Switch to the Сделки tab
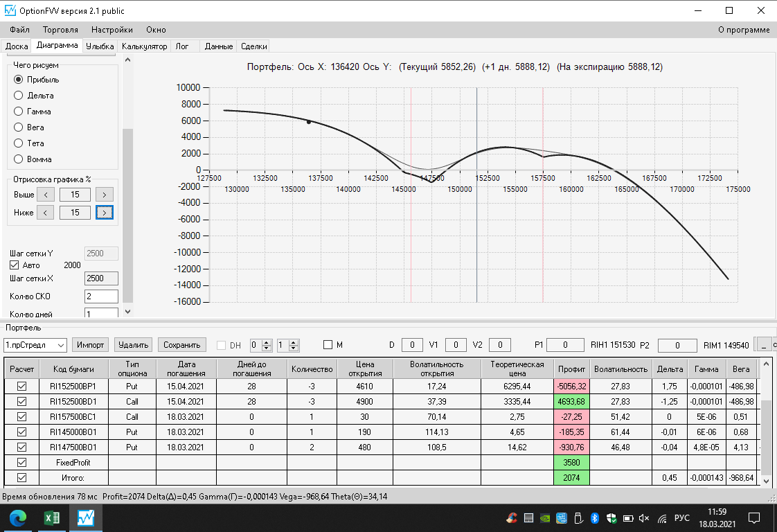 click(x=253, y=46)
